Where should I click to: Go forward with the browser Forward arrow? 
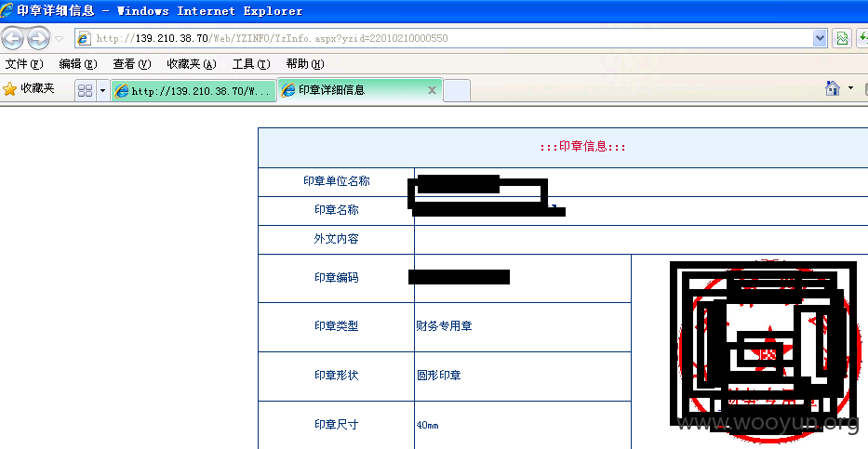38,38
